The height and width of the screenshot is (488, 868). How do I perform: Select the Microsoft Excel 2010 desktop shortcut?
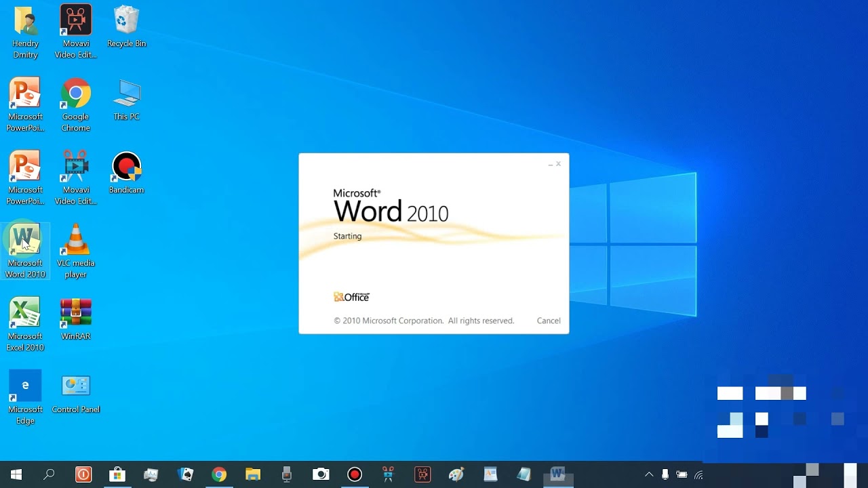25,325
